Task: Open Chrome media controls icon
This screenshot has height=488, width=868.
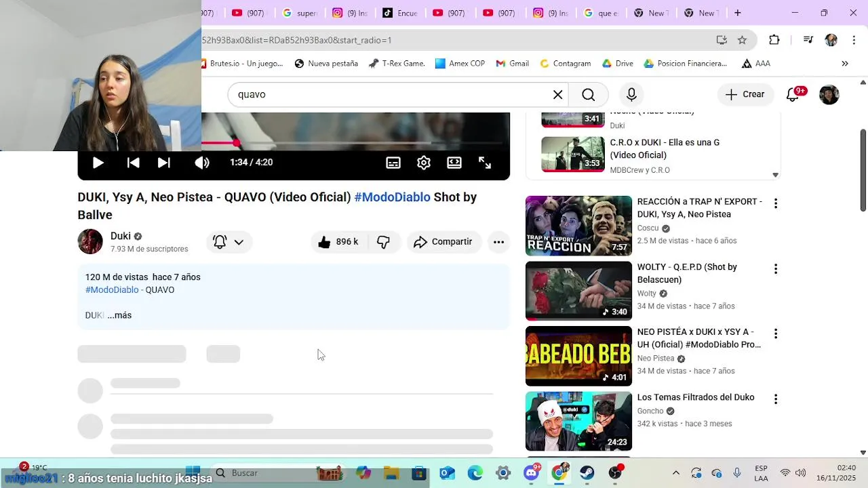Action: coord(808,40)
